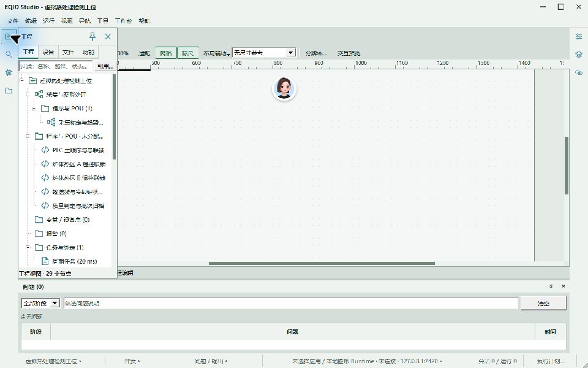Viewport: 588px width, 368px height.
Task: Click the 分辨率... toolbar button
Action: coord(316,53)
